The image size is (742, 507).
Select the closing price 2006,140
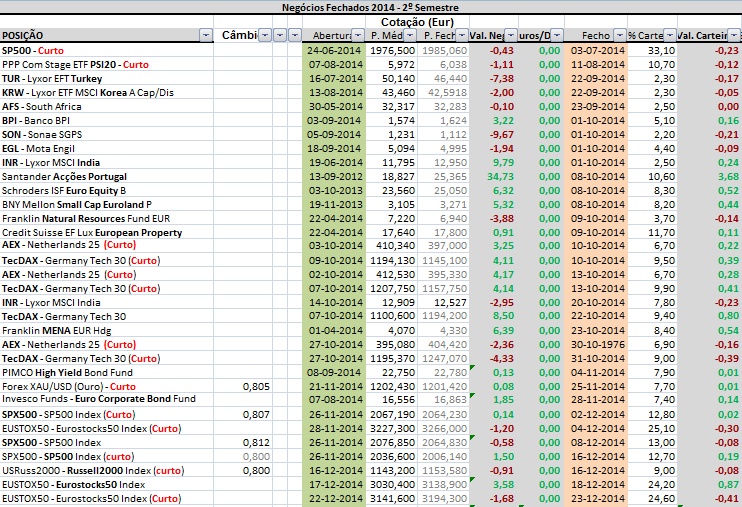tap(443, 457)
